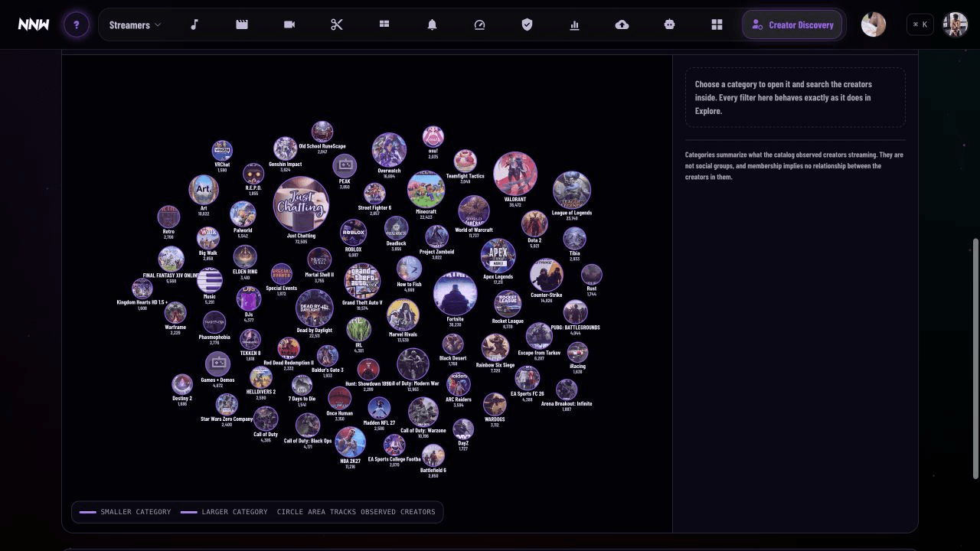Open the Marvel Rivals category bubble
Screen dimensions: 980x551
tap(403, 315)
